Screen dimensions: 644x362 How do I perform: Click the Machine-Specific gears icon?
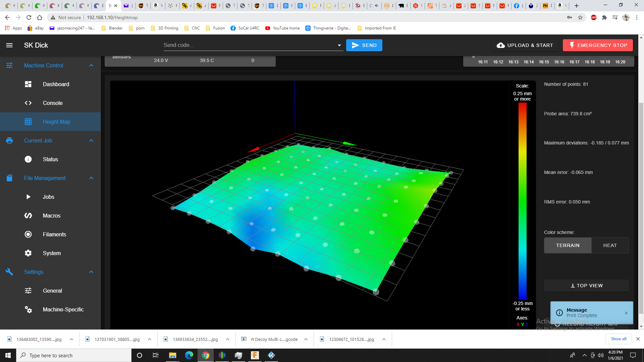pyautogui.click(x=28, y=309)
